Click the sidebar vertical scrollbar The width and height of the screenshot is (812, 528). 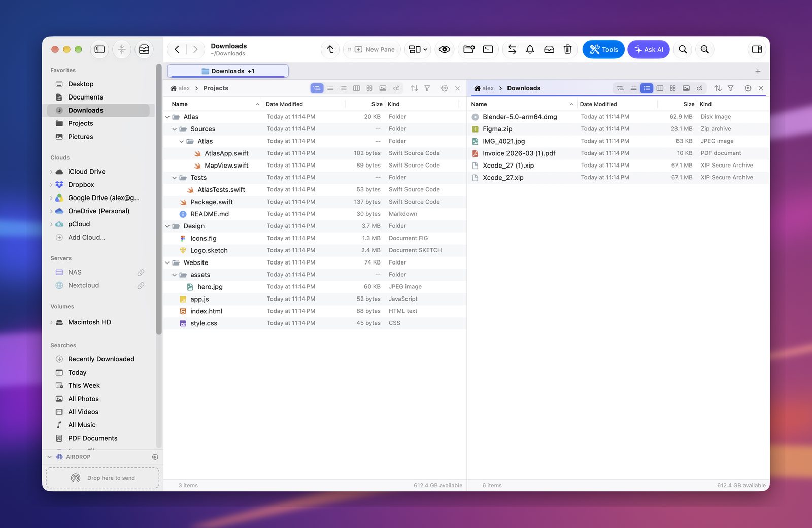point(159,199)
